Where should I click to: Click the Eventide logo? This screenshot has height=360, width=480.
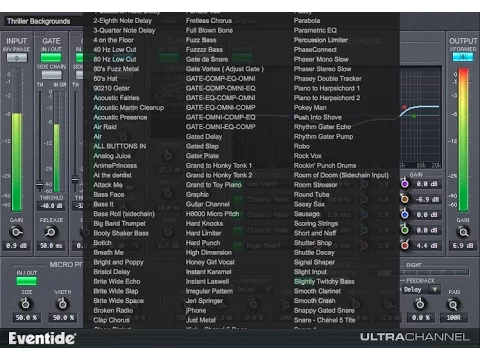click(42, 338)
